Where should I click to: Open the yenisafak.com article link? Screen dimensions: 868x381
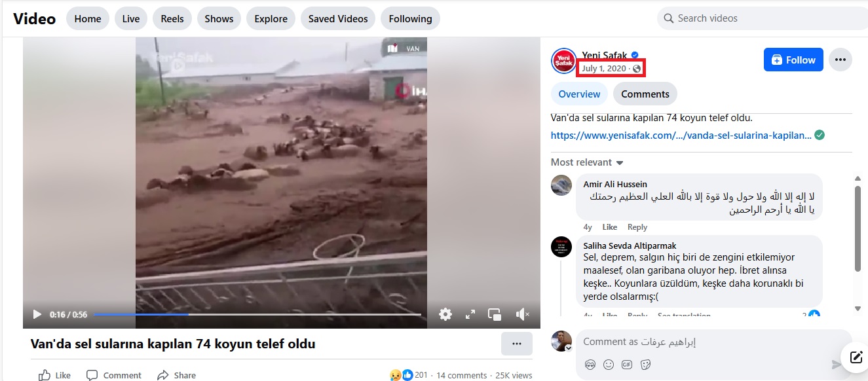pos(681,136)
